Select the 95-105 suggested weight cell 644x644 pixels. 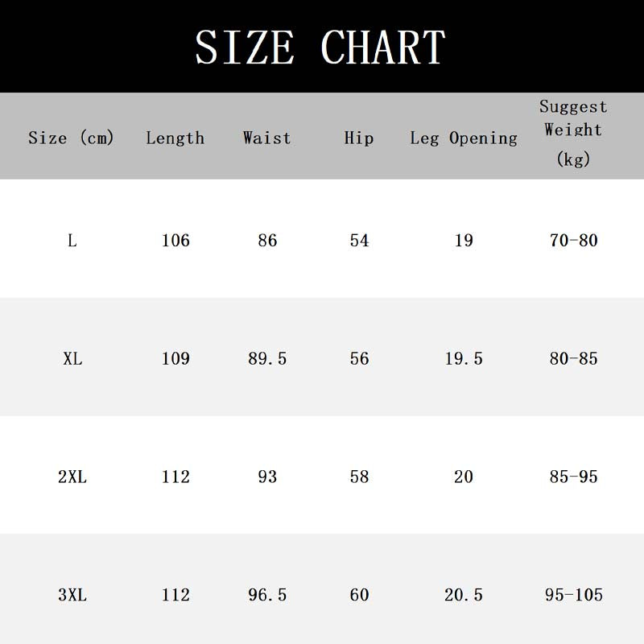pos(574,595)
